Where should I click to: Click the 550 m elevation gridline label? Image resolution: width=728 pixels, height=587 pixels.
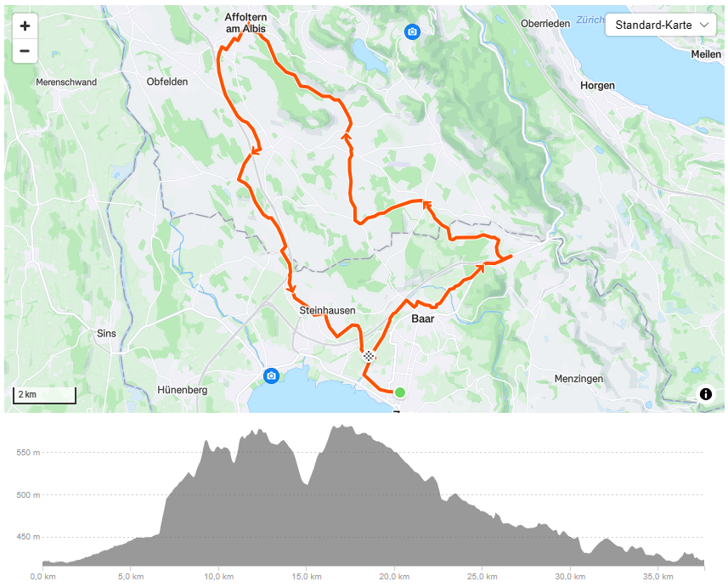pyautogui.click(x=28, y=452)
